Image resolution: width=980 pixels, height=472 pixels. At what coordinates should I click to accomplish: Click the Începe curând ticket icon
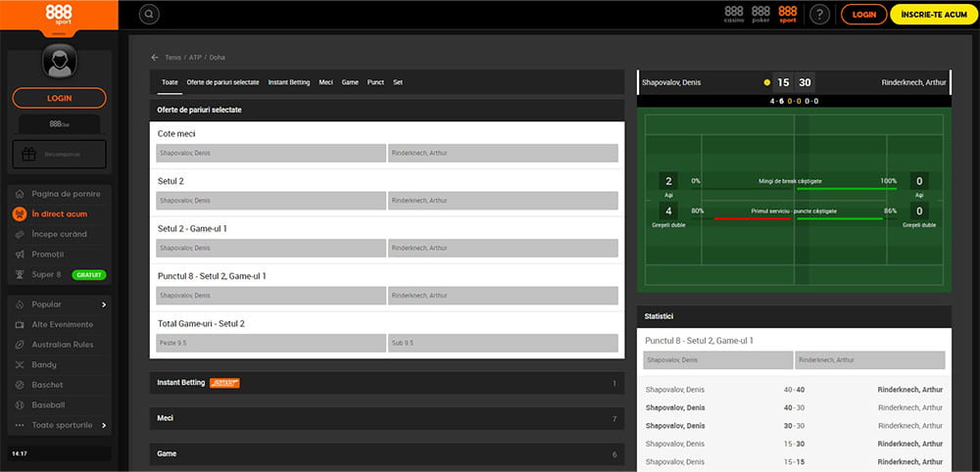tap(20, 234)
